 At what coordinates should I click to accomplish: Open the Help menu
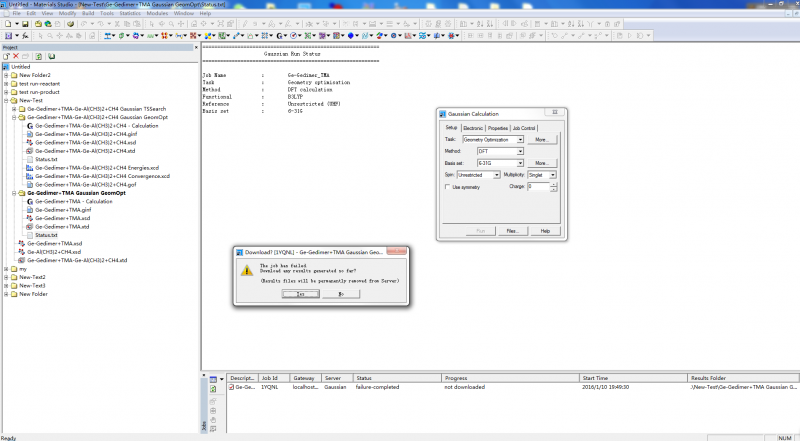tap(205, 13)
